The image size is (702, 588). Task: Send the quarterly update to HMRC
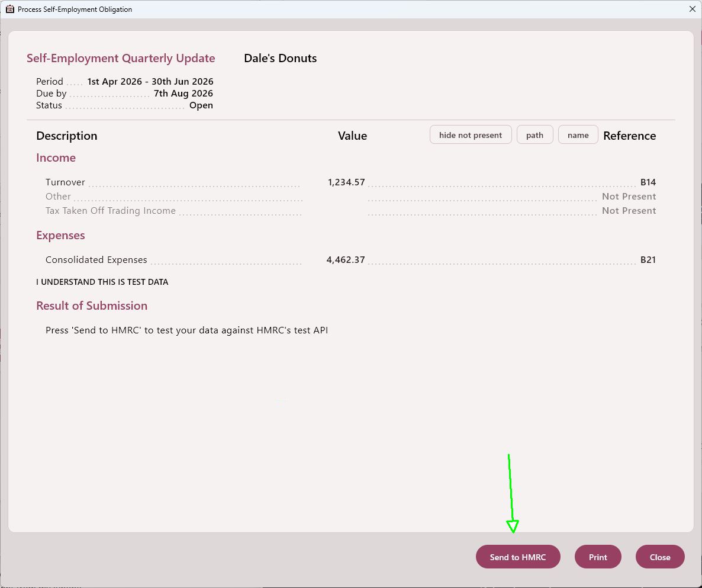click(x=518, y=557)
